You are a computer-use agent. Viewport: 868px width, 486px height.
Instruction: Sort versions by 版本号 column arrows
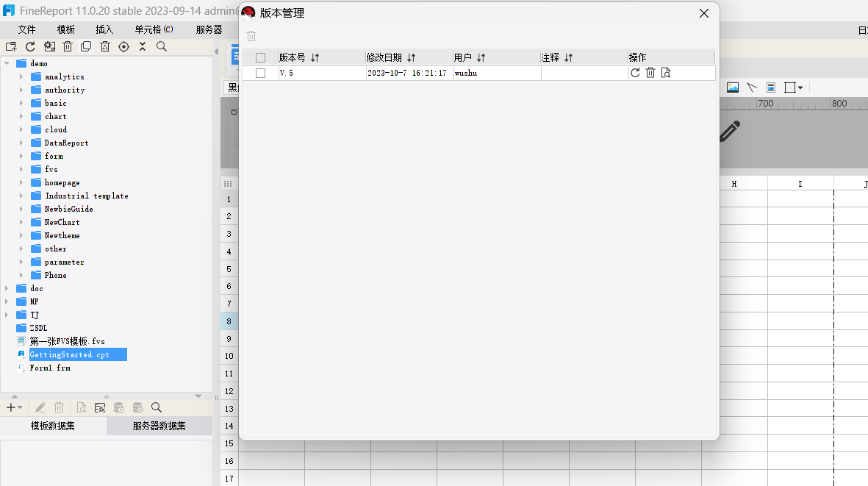(315, 57)
